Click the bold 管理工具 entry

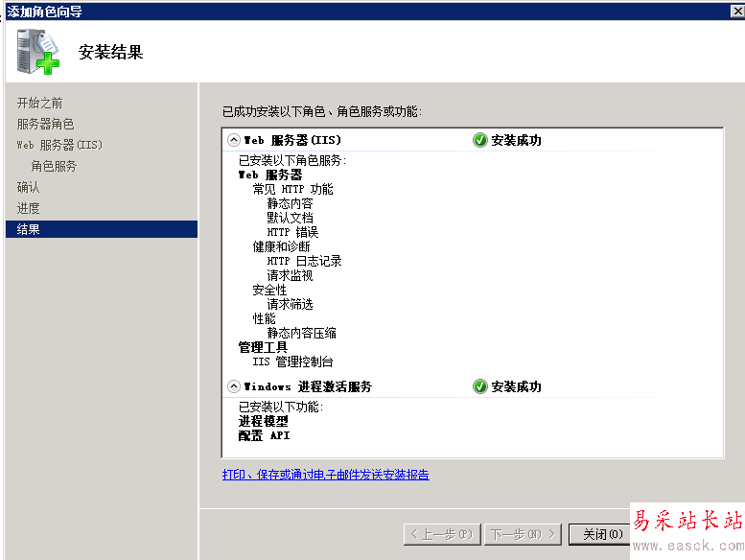(x=264, y=347)
